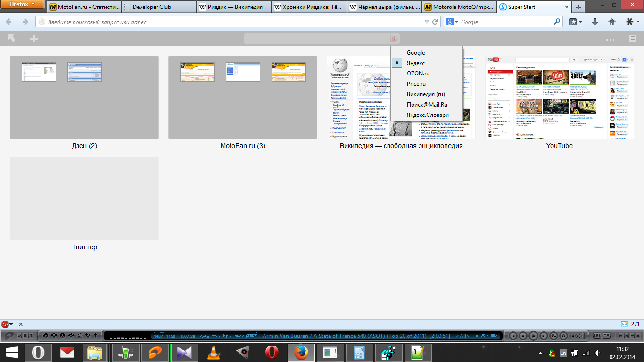Open the Firefox application menu button
Viewport: 644px width, 362px height.
22,5
